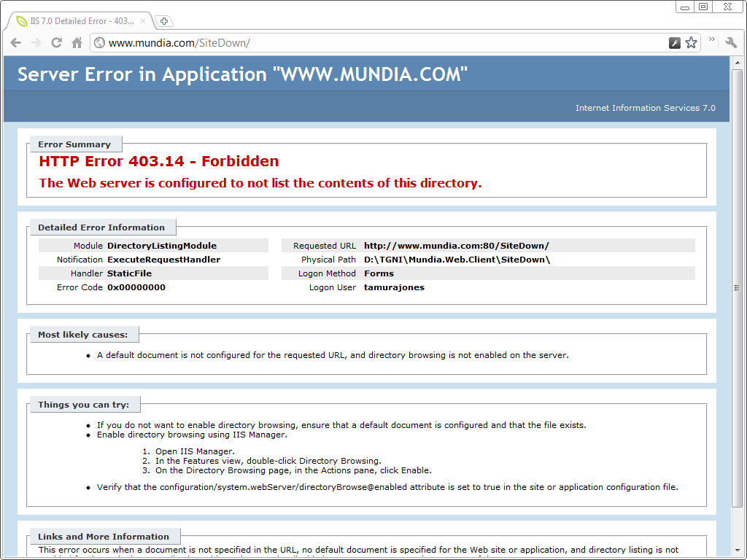Click the Logon Method value Forms
Image resolution: width=747 pixels, height=560 pixels.
(x=379, y=273)
